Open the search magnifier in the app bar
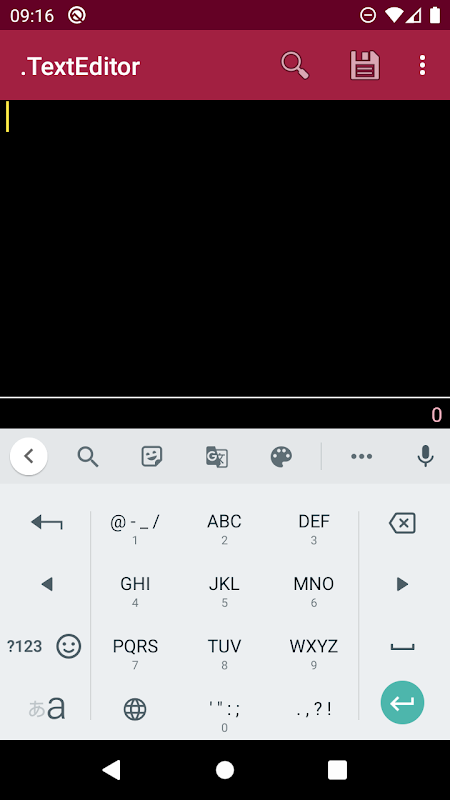This screenshot has width=450, height=800. point(295,66)
